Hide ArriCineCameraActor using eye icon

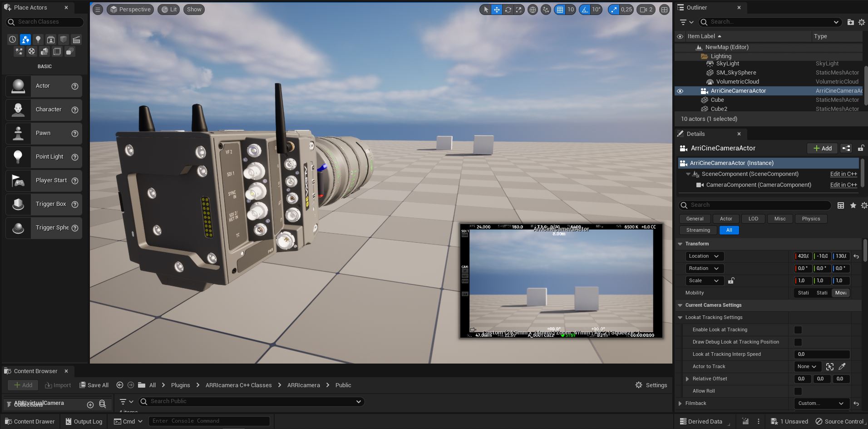680,91
